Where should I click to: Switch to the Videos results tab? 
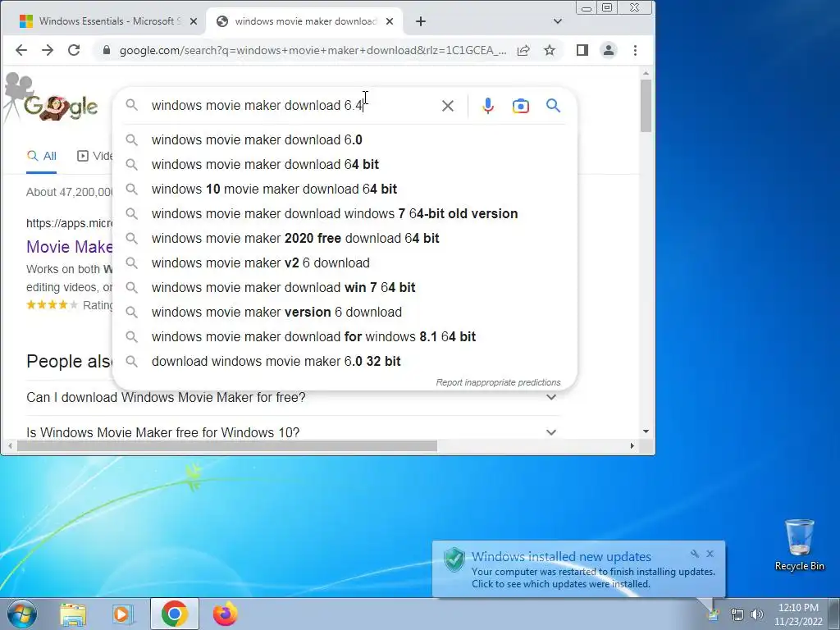[95, 156]
